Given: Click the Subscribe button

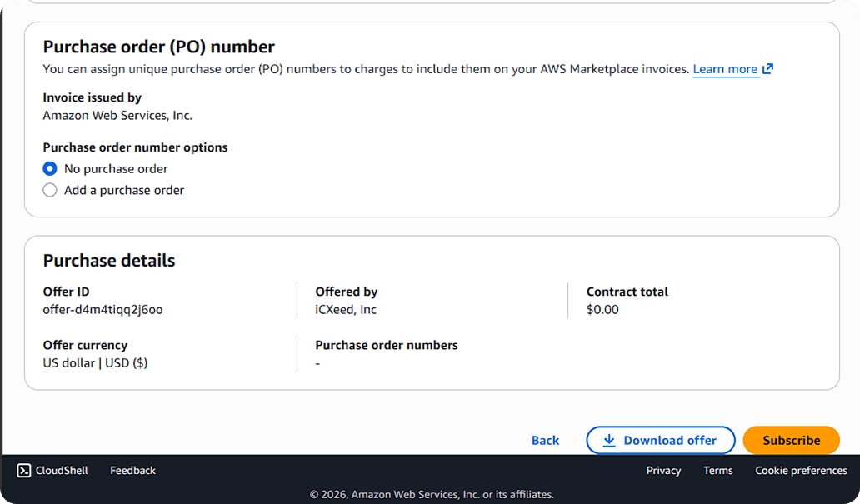Looking at the screenshot, I should pyautogui.click(x=791, y=441).
